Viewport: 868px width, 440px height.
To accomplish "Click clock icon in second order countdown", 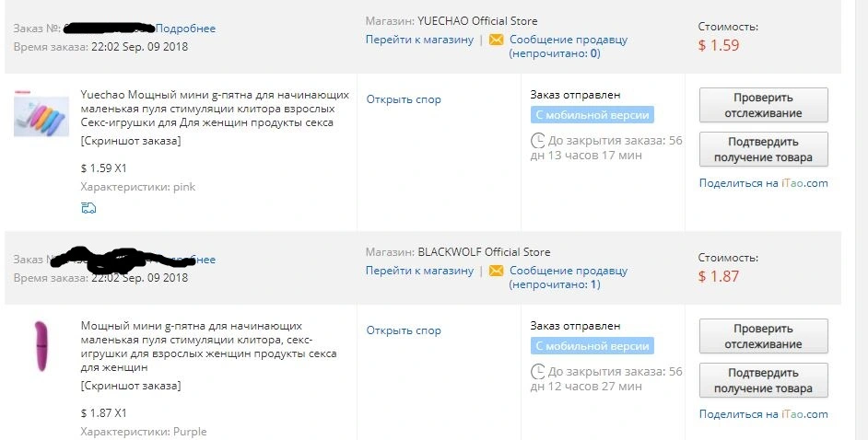I will click(x=537, y=372).
